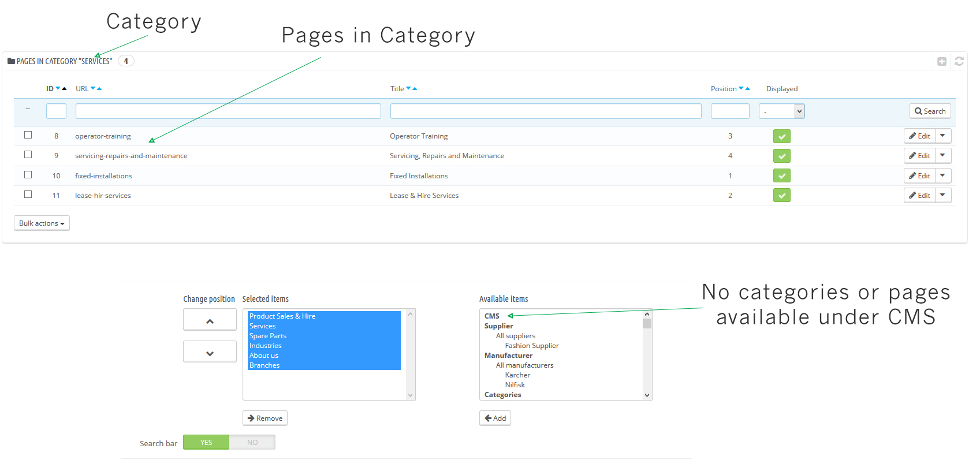Set Search bar to NO

252,442
